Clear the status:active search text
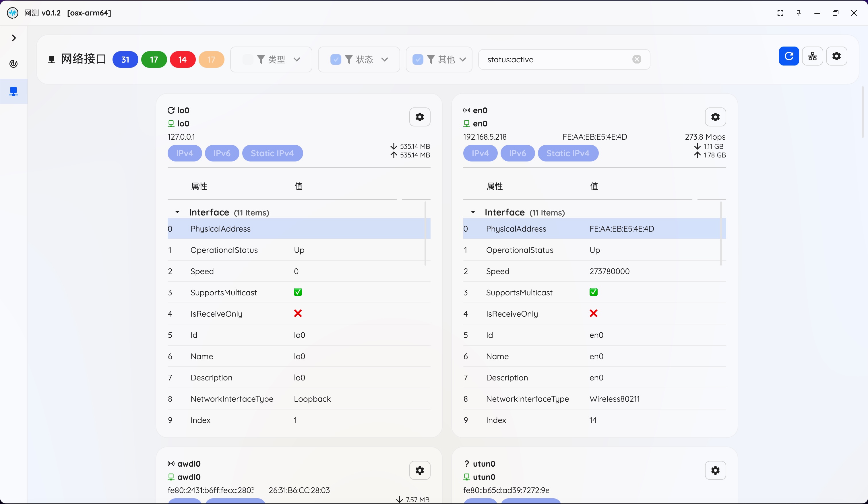Screen dimensions: 868x504 pyautogui.click(x=637, y=60)
